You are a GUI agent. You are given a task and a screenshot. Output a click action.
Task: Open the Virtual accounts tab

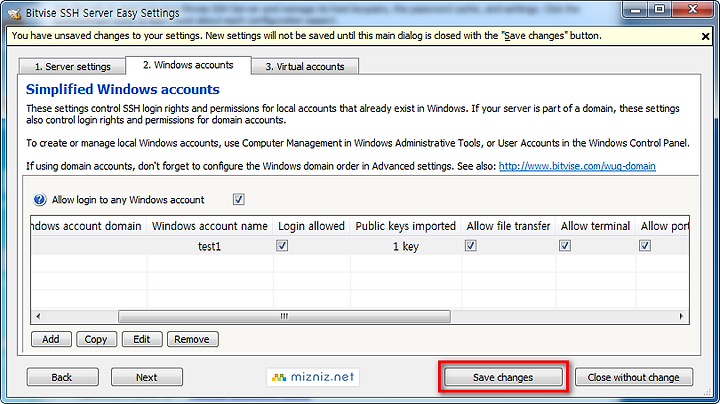[305, 67]
